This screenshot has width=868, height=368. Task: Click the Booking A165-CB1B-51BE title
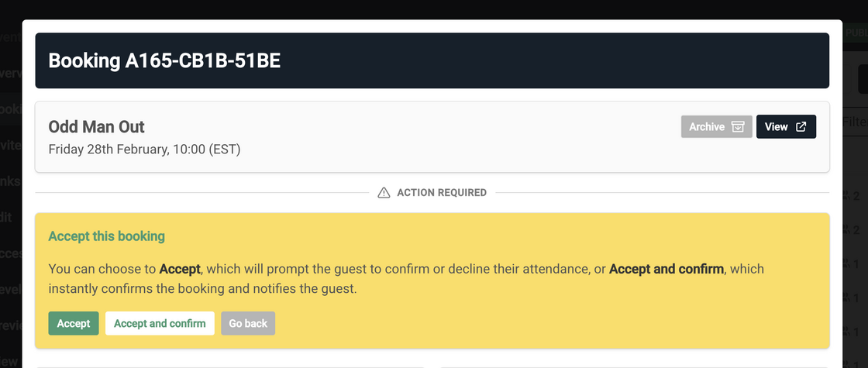click(164, 61)
